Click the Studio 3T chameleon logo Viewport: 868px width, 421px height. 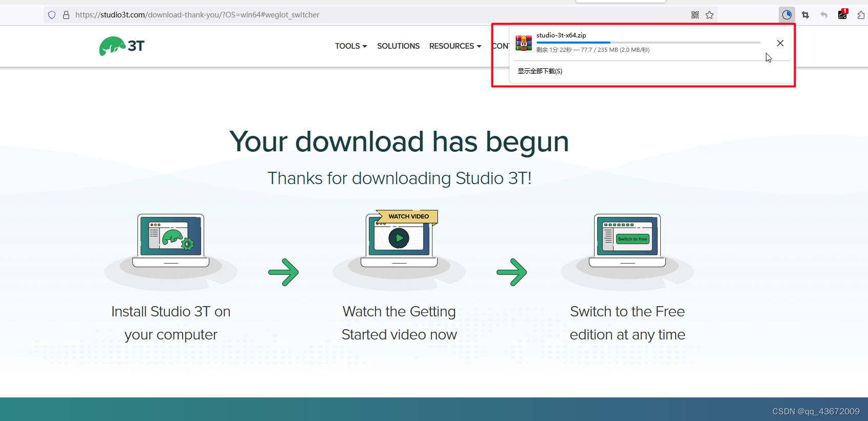pyautogui.click(x=122, y=46)
